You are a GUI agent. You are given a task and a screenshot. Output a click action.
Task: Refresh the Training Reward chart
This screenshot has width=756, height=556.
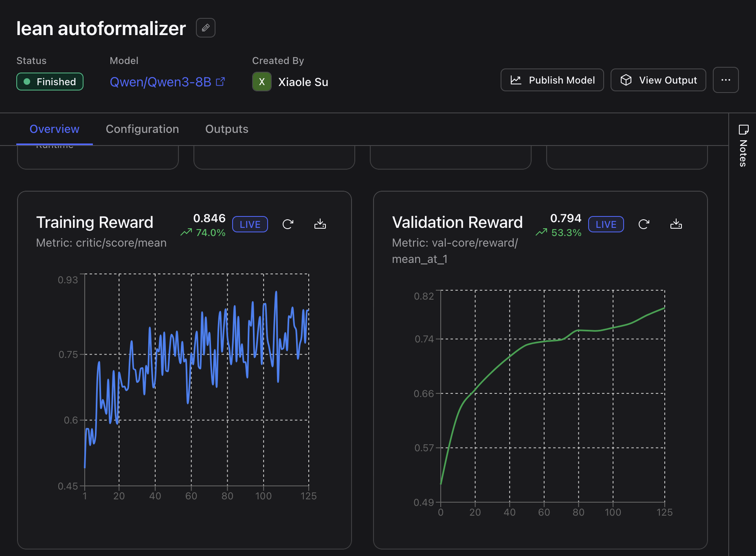(x=288, y=224)
